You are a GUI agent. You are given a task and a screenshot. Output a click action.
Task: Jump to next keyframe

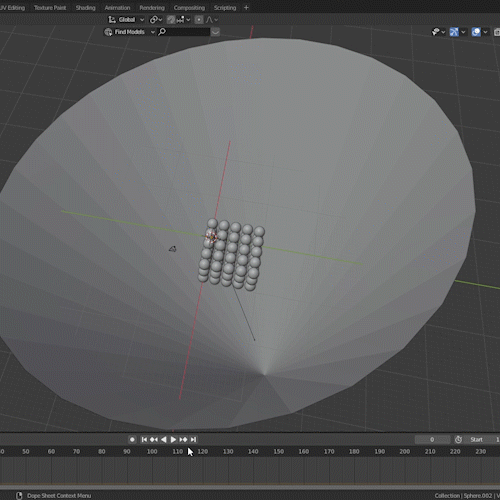click(183, 440)
